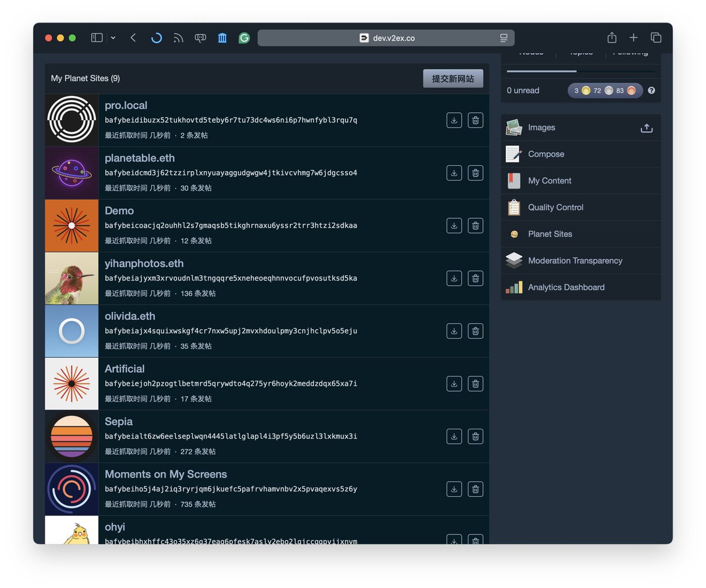Viewport: 706px width, 588px height.
Task: Open the Sepia site title
Action: (x=119, y=422)
